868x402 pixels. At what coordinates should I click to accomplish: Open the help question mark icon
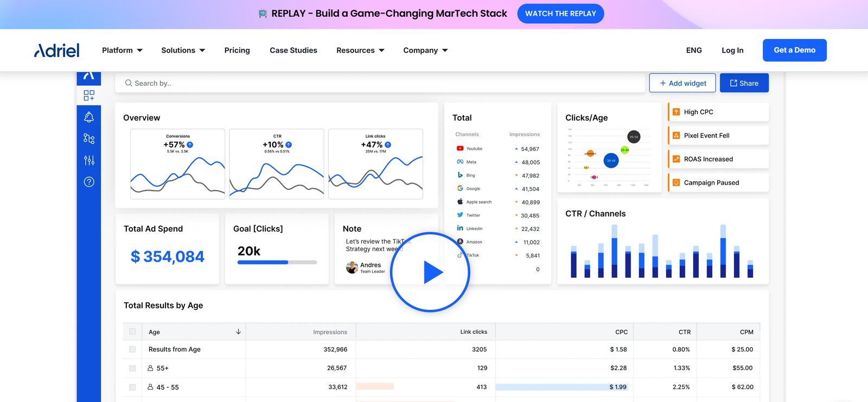pos(89,182)
